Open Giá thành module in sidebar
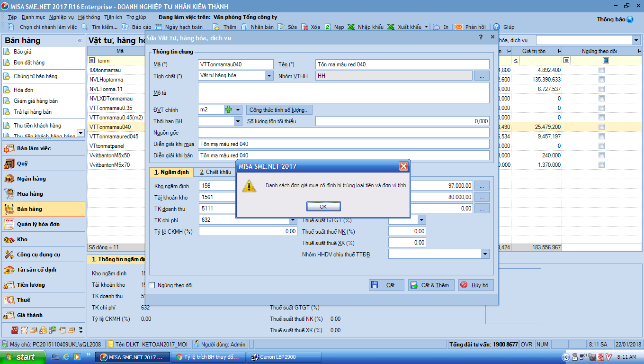Image resolution: width=644 pixels, height=364 pixels. [43, 315]
